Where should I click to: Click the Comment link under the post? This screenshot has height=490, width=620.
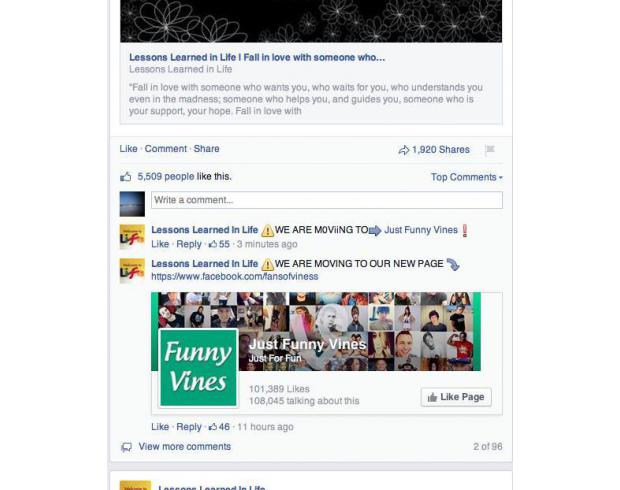point(165,149)
